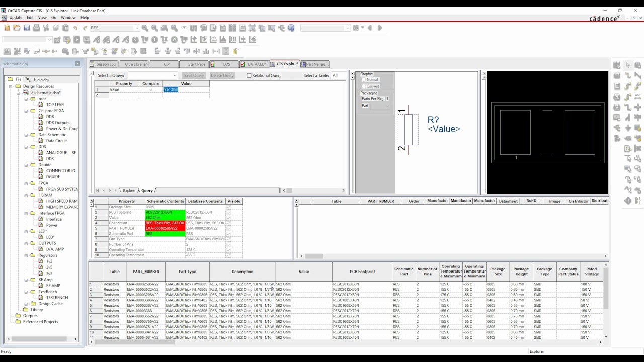
Task: Switch to the Hierarchy tab in project panel
Action: pyautogui.click(x=39, y=79)
